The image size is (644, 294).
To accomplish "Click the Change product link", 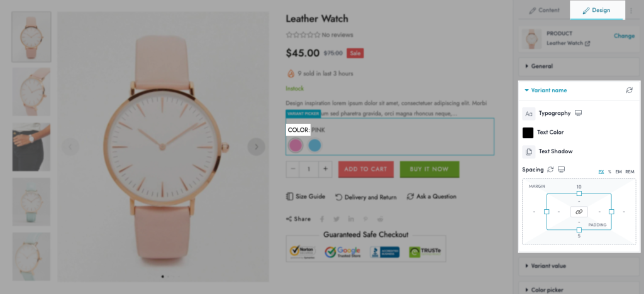I will point(625,36).
